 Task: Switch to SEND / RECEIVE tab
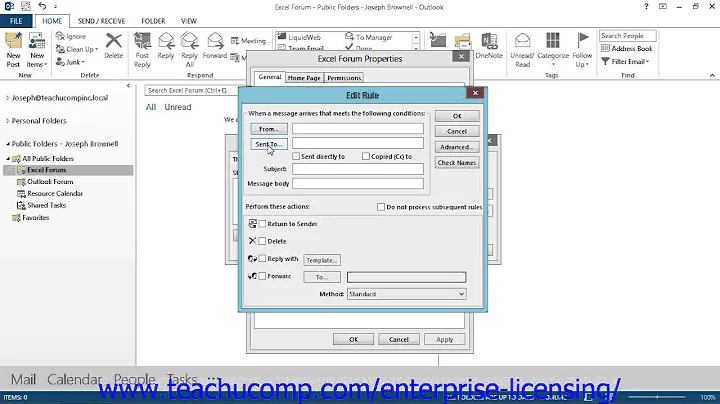click(x=101, y=21)
